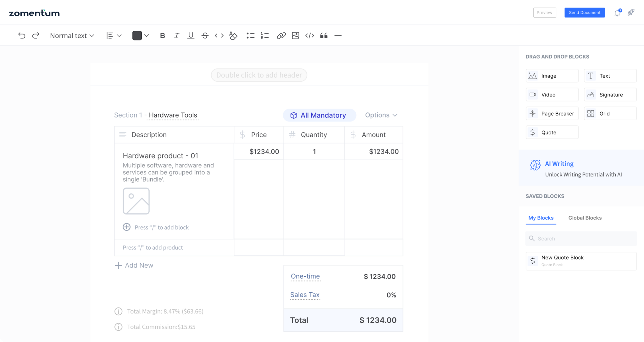
Task: Insert a bullet list
Action: pyautogui.click(x=250, y=35)
